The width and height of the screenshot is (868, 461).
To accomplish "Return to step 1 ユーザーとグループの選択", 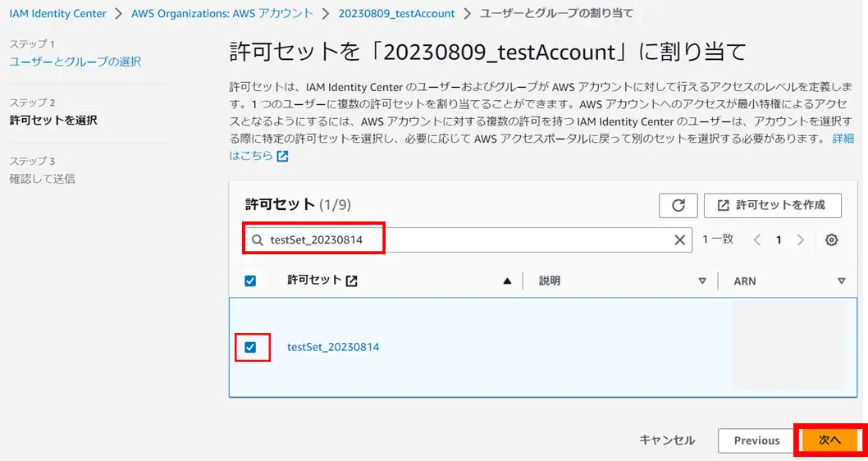I will pyautogui.click(x=75, y=62).
